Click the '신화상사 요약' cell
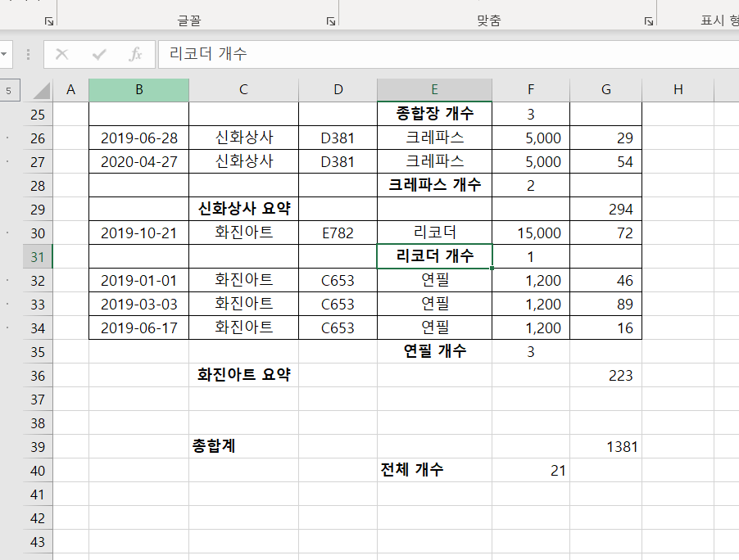739x560 pixels. pyautogui.click(x=243, y=209)
